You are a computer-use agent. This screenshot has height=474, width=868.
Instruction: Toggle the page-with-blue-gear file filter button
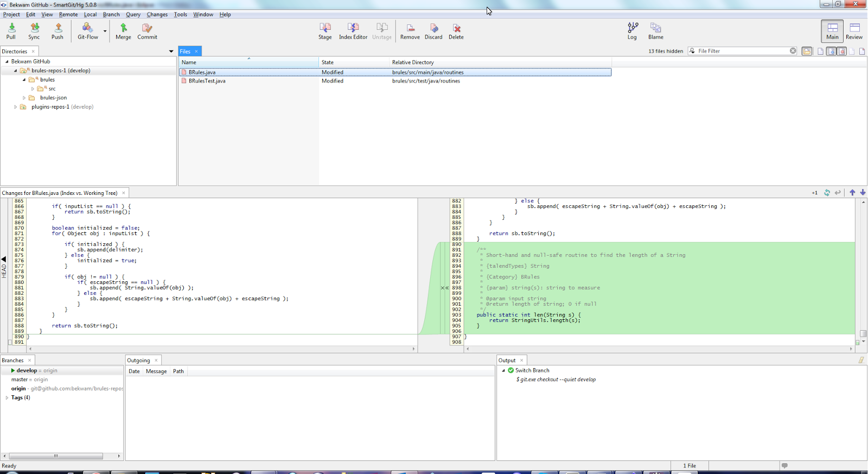tap(831, 51)
